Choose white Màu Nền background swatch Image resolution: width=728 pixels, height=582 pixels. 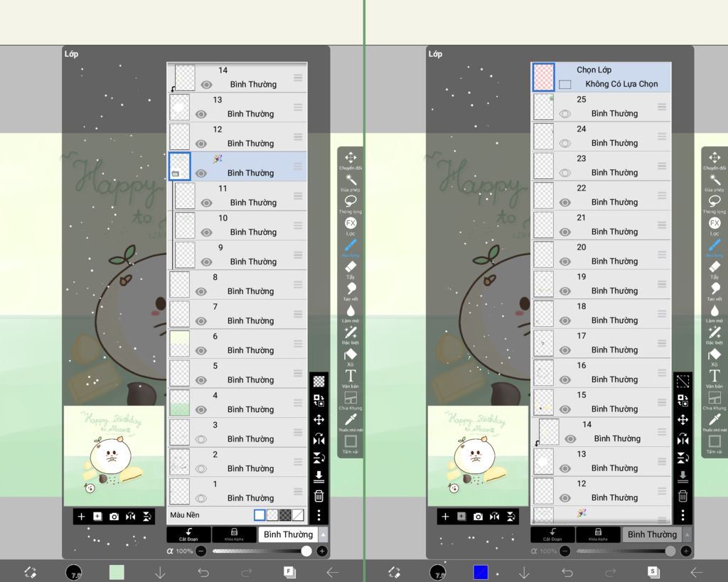[259, 514]
